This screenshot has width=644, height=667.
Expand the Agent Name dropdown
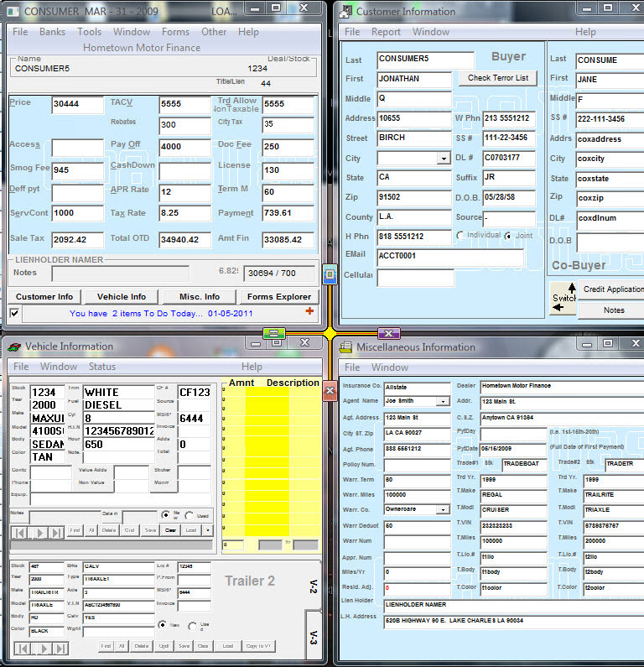[443, 402]
